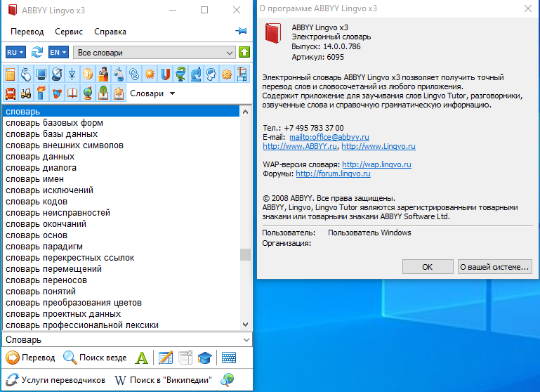Open the Справка menu
This screenshot has width=540, height=392.
pyautogui.click(x=110, y=32)
